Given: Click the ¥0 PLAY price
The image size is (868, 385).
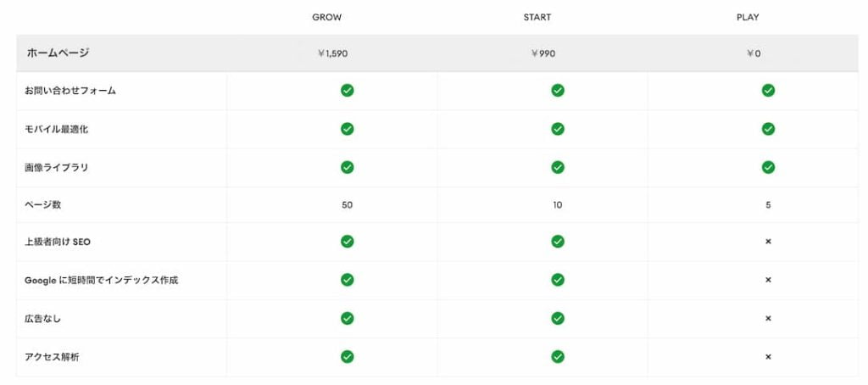Looking at the screenshot, I should click(x=754, y=53).
